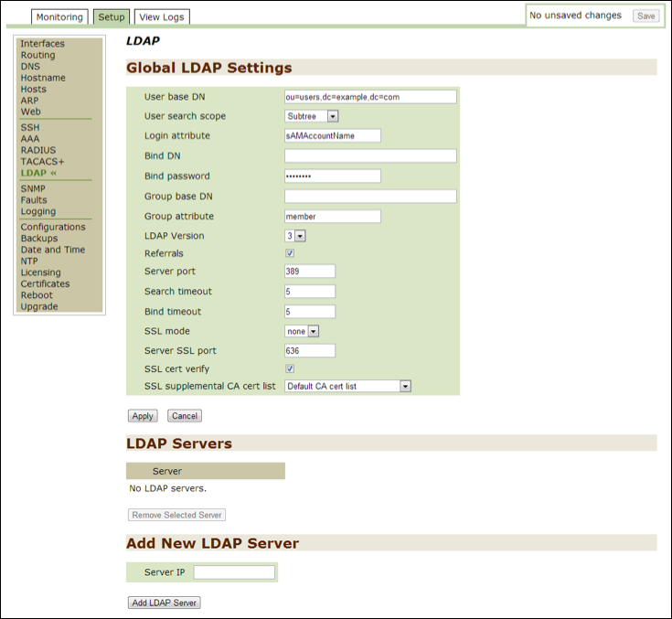672x619 pixels.
Task: Open the TACACS+ sidebar link
Action: (42, 161)
